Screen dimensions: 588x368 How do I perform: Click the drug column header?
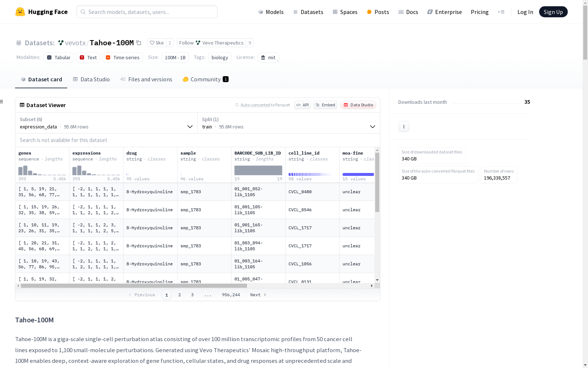[150, 165]
